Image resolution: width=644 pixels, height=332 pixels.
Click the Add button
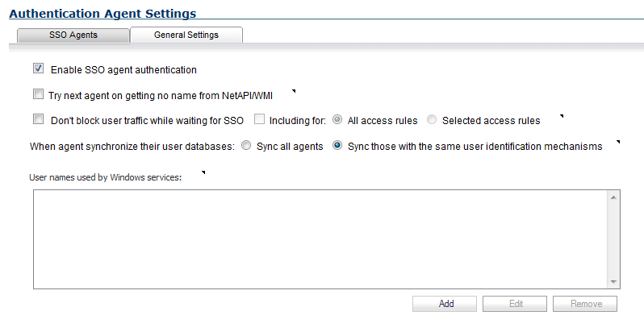[445, 304]
